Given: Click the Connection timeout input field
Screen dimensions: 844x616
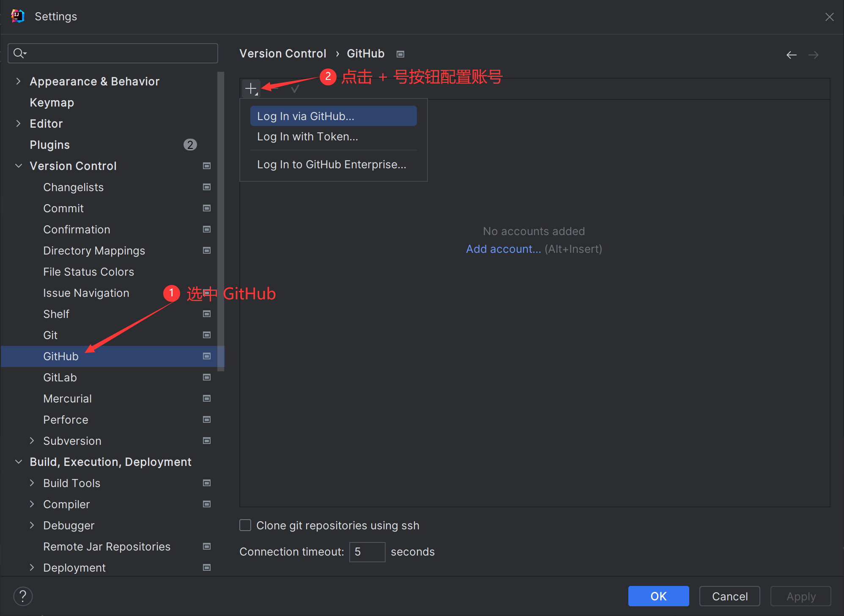Looking at the screenshot, I should pyautogui.click(x=367, y=552).
